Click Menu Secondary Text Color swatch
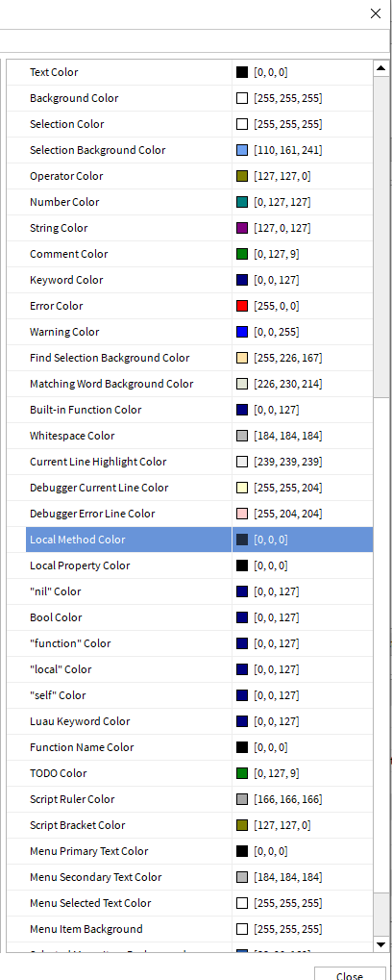The width and height of the screenshot is (392, 980). pos(242,877)
